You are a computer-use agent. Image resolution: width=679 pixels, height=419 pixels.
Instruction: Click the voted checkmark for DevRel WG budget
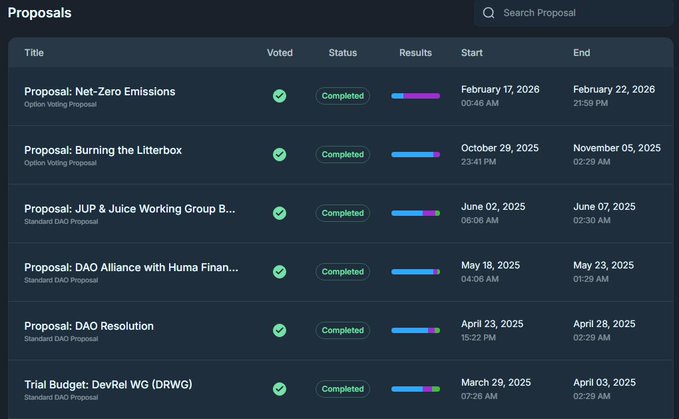pyautogui.click(x=279, y=389)
